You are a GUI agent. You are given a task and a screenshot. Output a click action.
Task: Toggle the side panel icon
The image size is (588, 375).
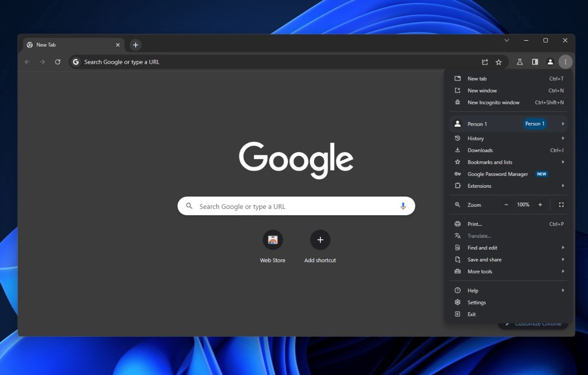point(535,62)
